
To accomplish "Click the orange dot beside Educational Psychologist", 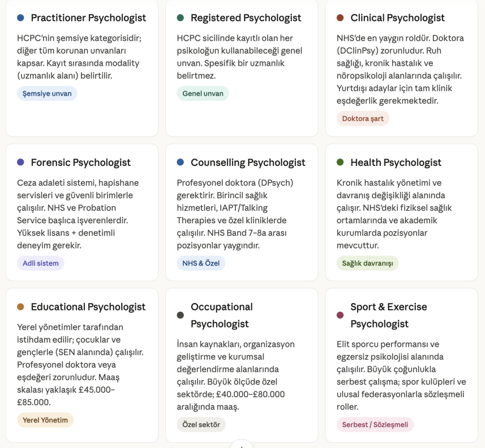I will 20,307.
